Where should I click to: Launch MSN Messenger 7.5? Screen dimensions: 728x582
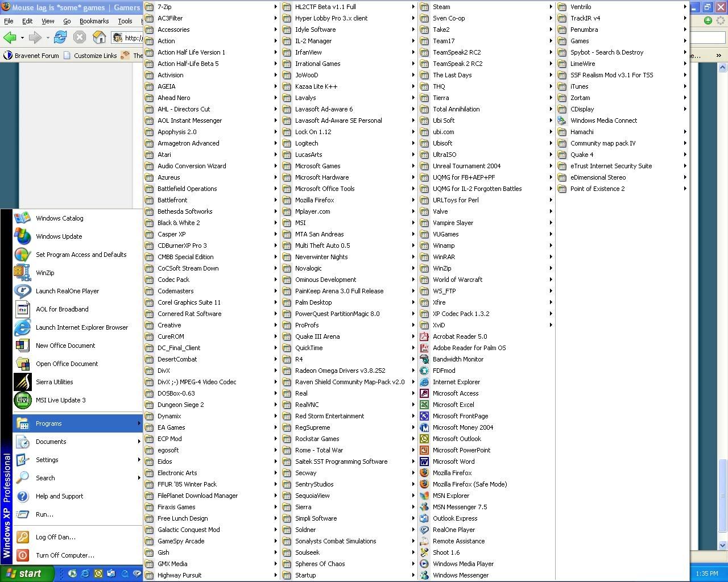click(x=486, y=507)
